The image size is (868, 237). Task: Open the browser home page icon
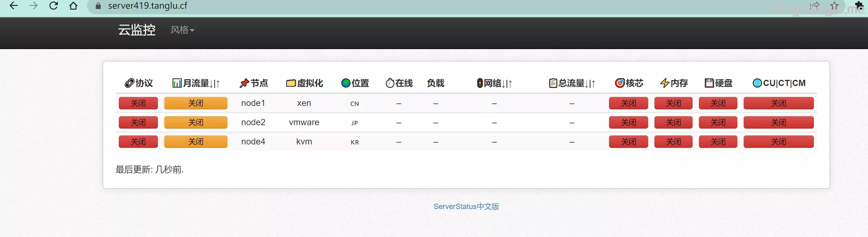tap(73, 6)
